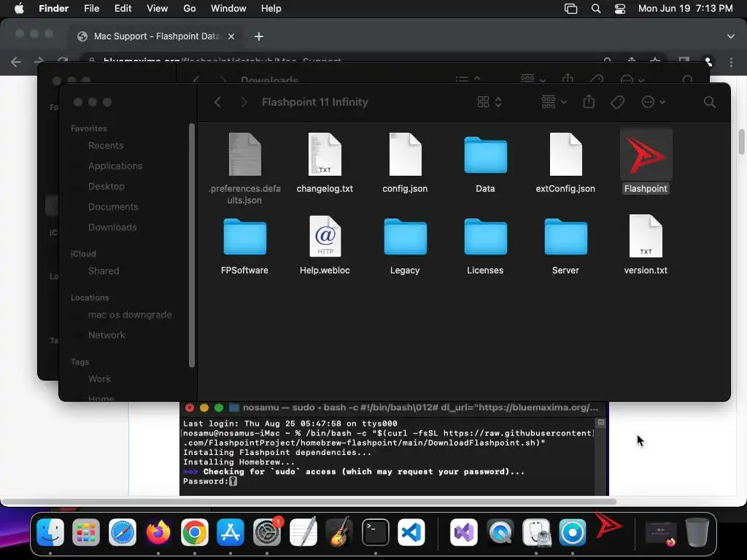
Task: Open the group-by dropdown in Finder toolbar
Action: pos(554,102)
